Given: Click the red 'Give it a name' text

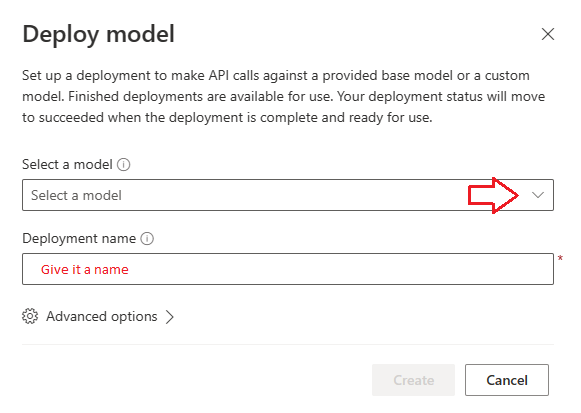Looking at the screenshot, I should point(85,269).
